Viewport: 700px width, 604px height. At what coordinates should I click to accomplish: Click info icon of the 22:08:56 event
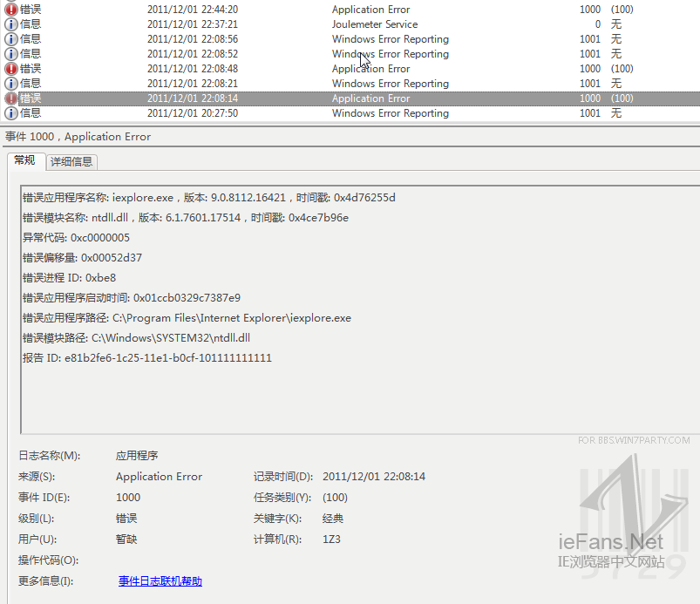coord(11,39)
